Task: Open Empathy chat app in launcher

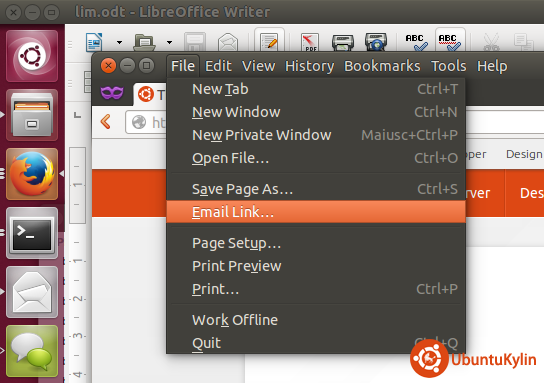Action: 32,351
